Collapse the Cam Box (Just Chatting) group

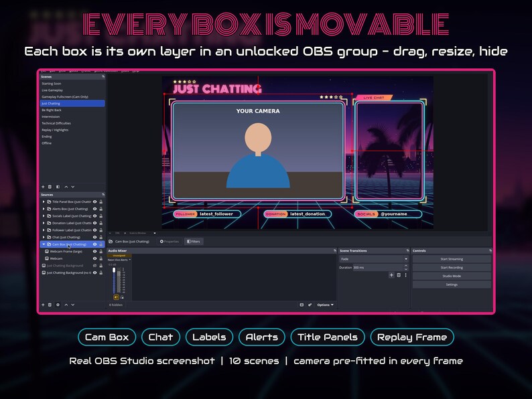44,244
